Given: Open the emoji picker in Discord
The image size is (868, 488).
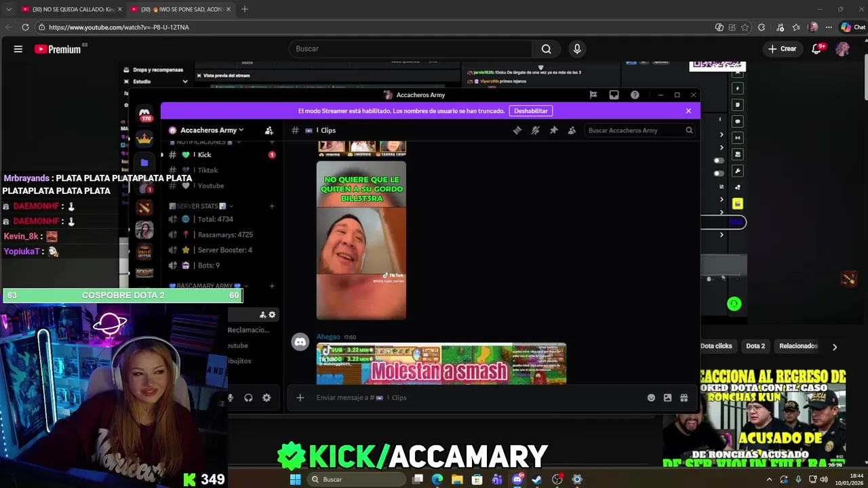Looking at the screenshot, I should click(x=651, y=398).
